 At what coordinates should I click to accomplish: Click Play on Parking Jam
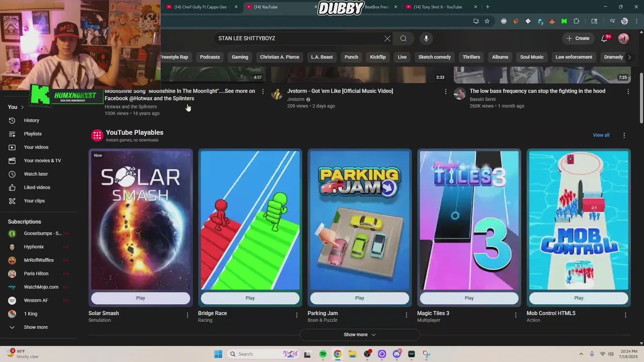tap(360, 298)
